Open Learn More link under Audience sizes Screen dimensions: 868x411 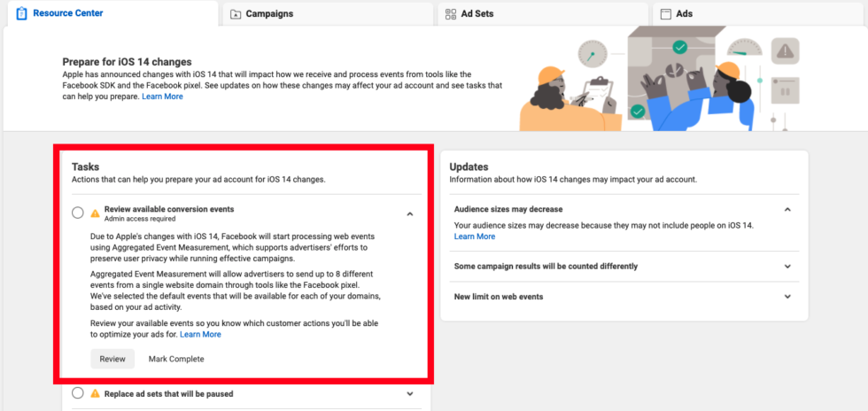(x=475, y=237)
